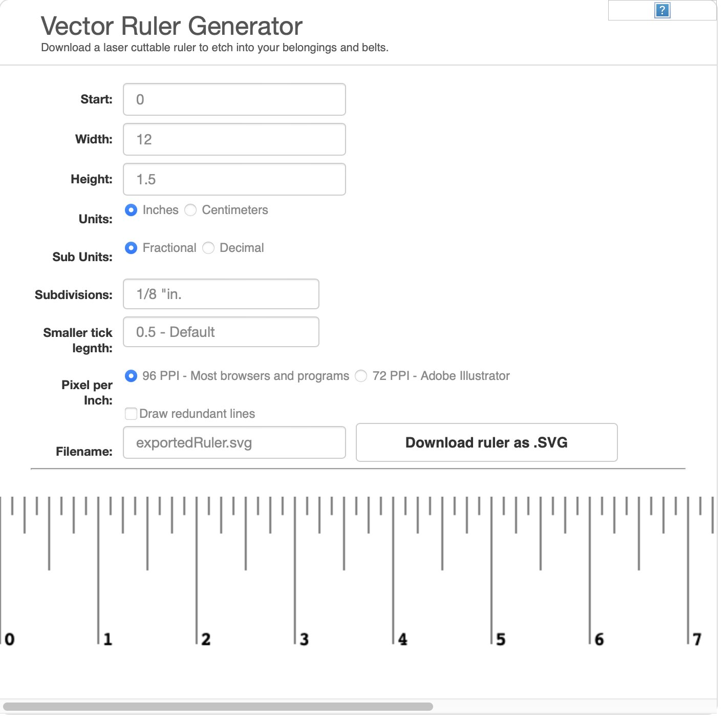
Task: Click the Vector Ruler Generator title
Action: coord(172,26)
